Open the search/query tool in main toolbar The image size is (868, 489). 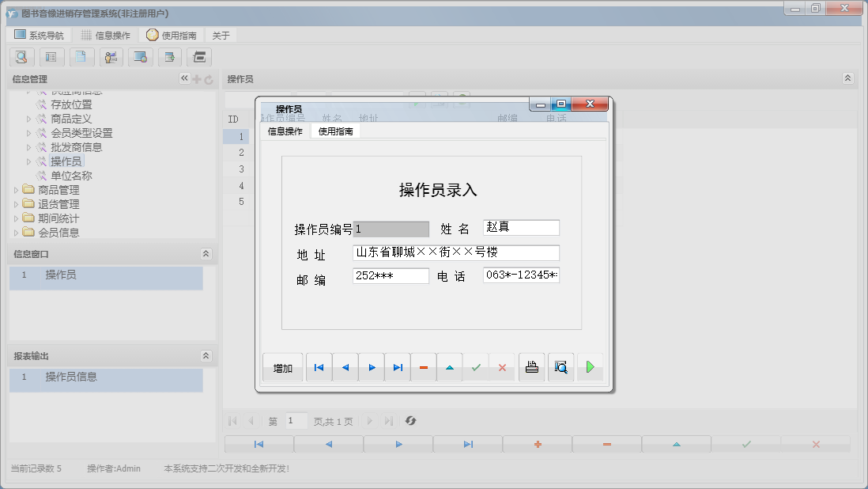click(21, 57)
